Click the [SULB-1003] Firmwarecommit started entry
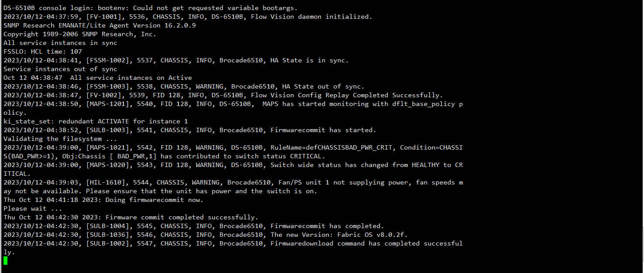The width and height of the screenshot is (644, 273). tap(190, 130)
